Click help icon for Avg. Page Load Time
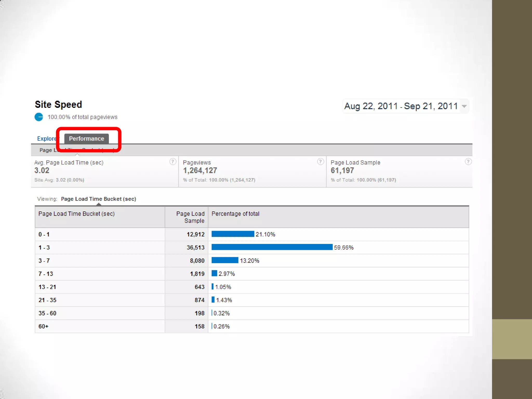 (173, 162)
